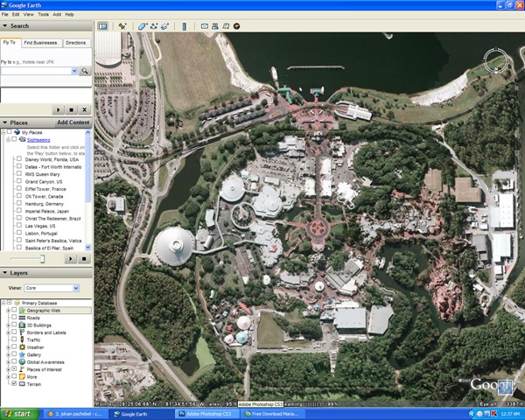Check the Las Vegas, US checkbox
Screen dimensions: 525x420
19,226
